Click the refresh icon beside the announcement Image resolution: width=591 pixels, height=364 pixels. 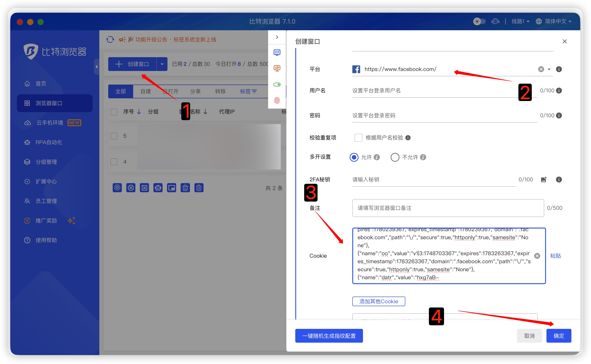[110, 39]
